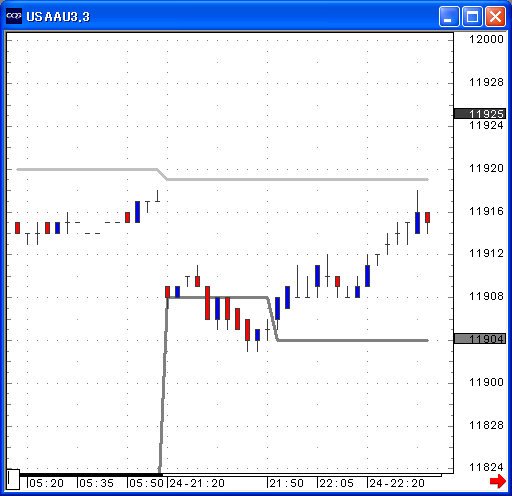Click the highlighted 11904 price label

(x=480, y=339)
